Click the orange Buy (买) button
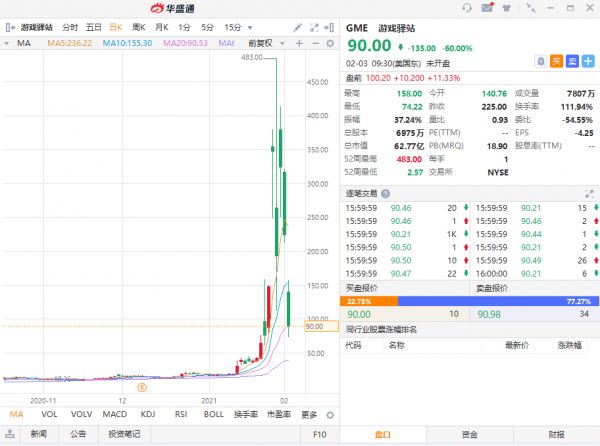The height and width of the screenshot is (446, 600). (x=556, y=61)
